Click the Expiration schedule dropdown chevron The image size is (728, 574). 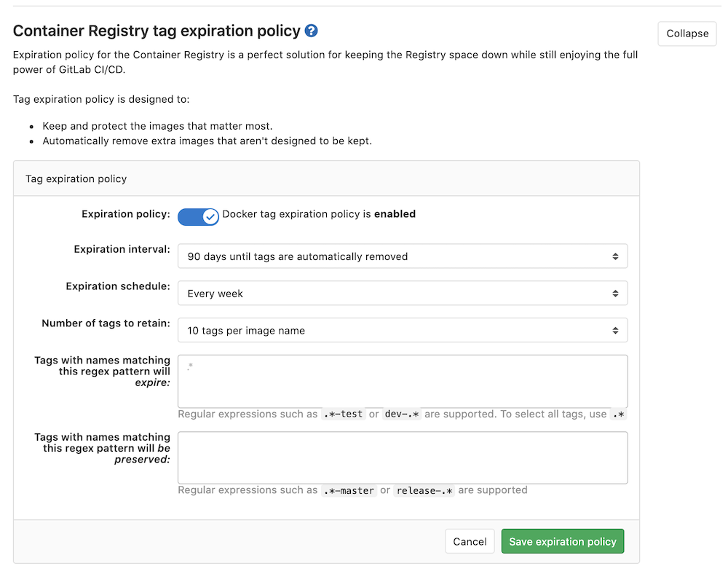coord(616,293)
